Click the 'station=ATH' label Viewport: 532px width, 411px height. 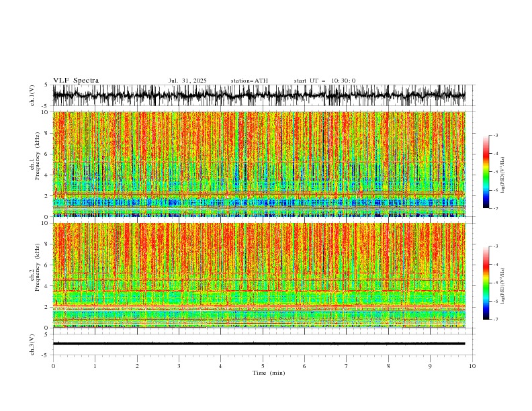click(x=249, y=81)
